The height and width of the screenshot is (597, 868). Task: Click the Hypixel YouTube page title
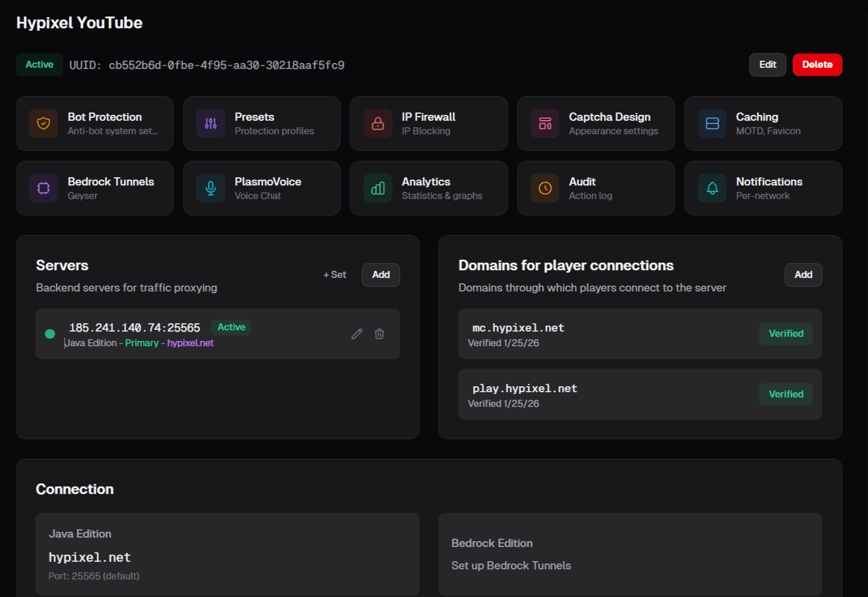(x=79, y=23)
